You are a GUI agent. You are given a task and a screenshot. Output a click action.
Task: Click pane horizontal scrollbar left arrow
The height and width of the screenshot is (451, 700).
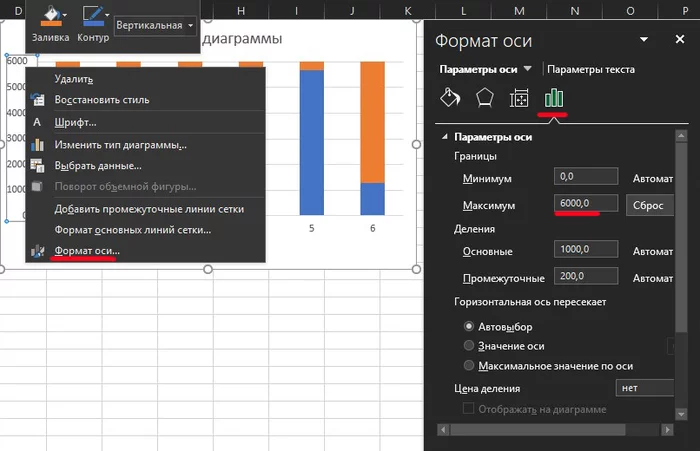(443, 430)
